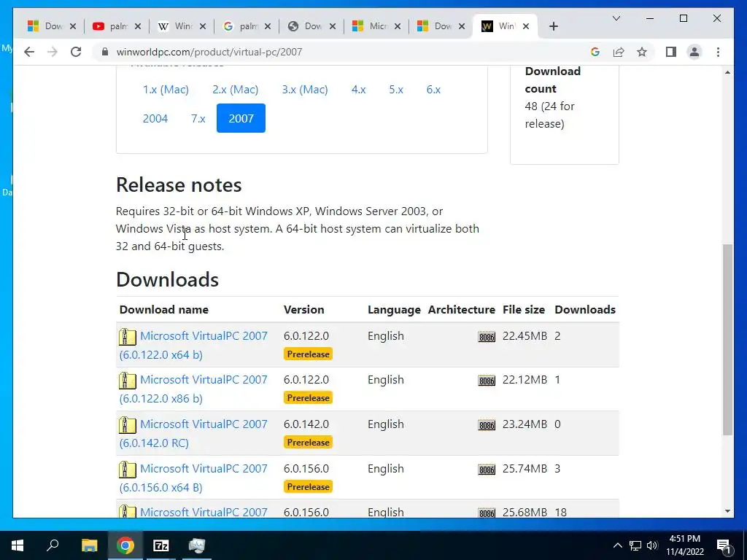
Task: Click zip icon for 6.0.122.0 x64 b
Action: [x=127, y=337]
